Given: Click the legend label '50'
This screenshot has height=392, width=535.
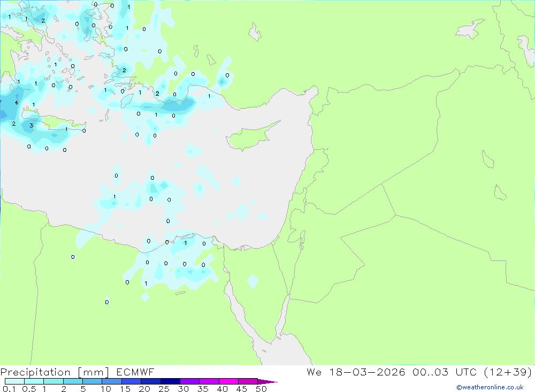Looking at the screenshot, I should tap(261, 389).
